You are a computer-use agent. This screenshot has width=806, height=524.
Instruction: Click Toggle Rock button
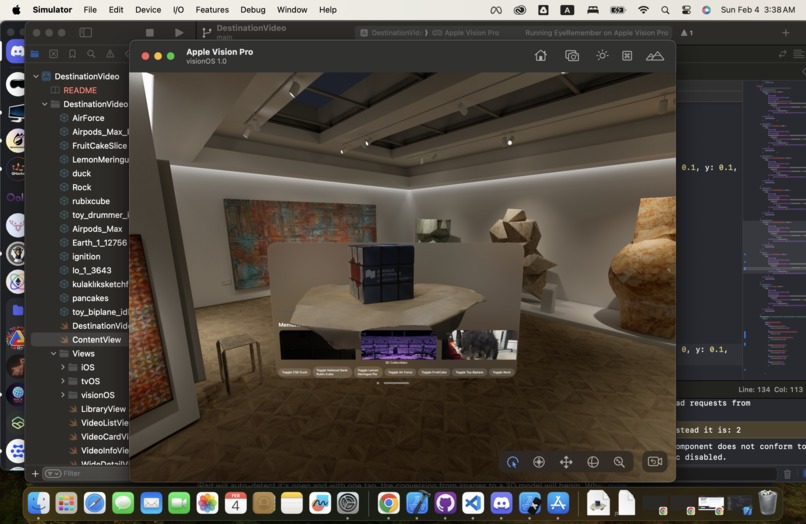502,372
